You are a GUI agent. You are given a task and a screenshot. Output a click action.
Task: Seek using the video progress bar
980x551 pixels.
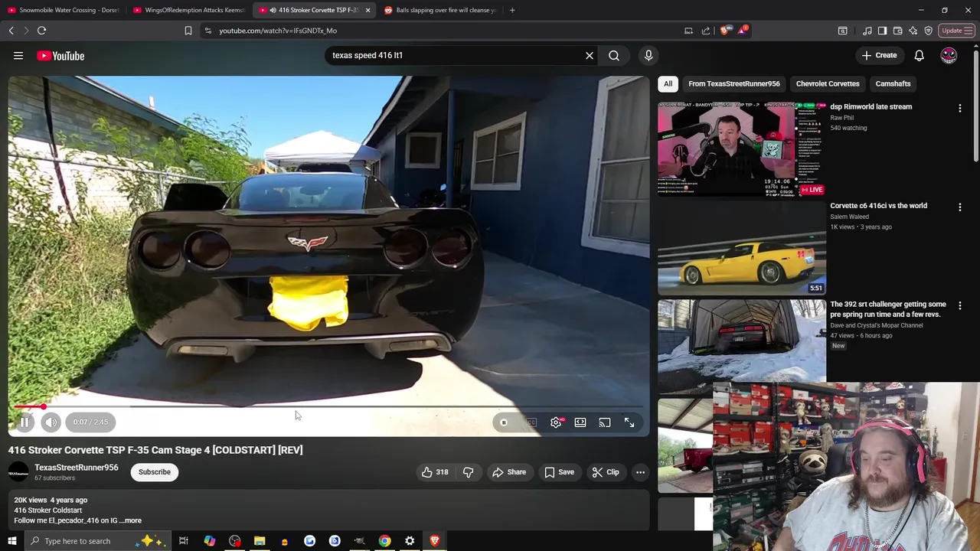pyautogui.click(x=329, y=407)
